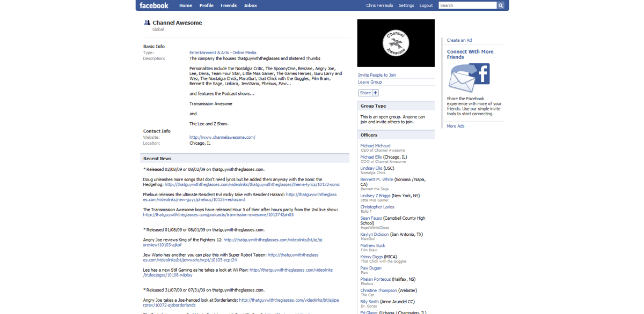Open officer Billy Smith's profile
The height and width of the screenshot is (314, 644).
pyautogui.click(x=369, y=302)
